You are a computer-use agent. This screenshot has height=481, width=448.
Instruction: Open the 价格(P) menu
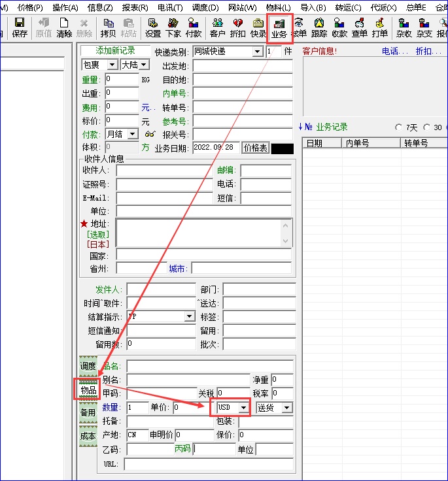(x=30, y=7)
